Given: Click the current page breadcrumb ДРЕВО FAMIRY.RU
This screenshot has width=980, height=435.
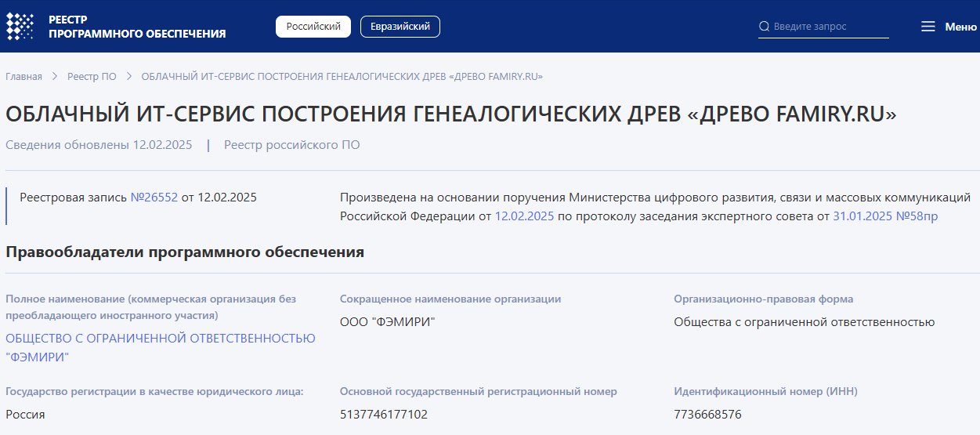Looking at the screenshot, I should coord(342,77).
